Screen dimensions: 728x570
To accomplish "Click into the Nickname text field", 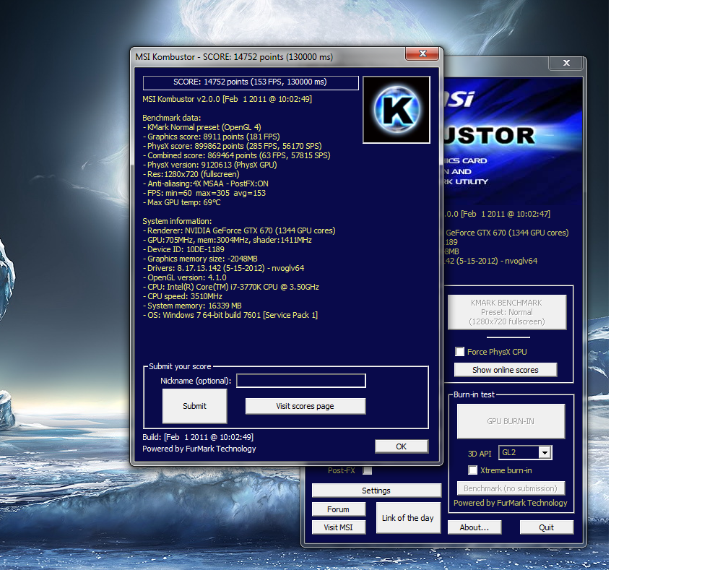I will click(301, 381).
